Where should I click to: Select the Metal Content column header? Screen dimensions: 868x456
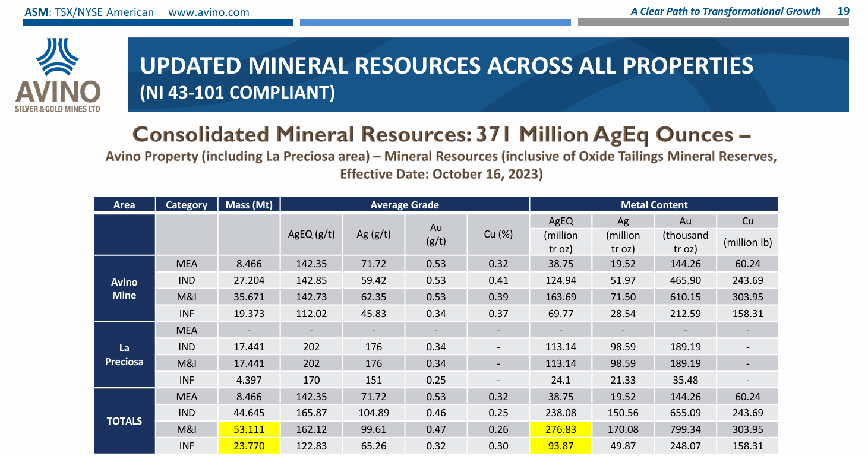(x=654, y=204)
